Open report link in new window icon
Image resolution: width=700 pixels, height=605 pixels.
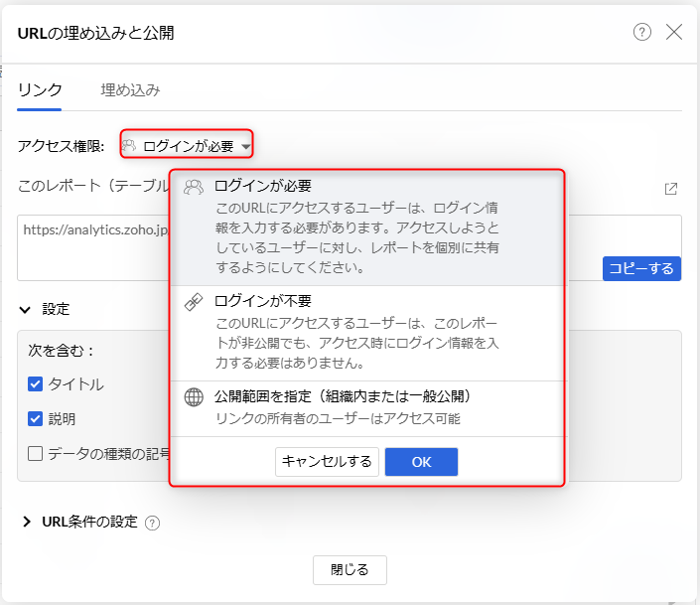coord(671,189)
